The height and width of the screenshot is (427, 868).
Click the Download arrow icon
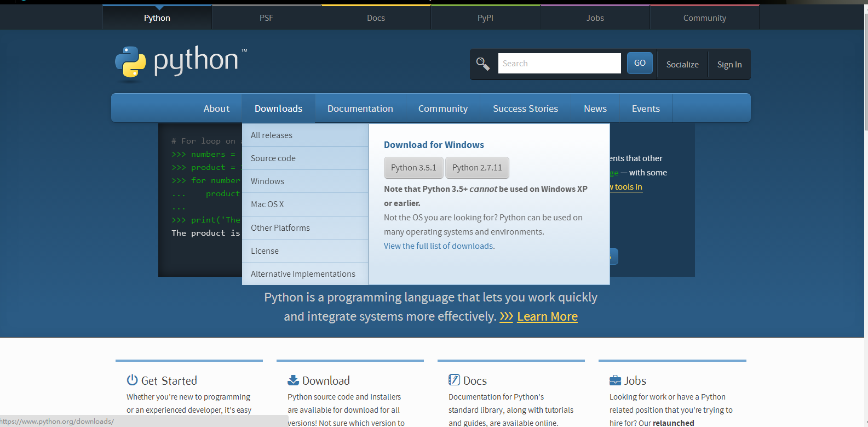293,380
